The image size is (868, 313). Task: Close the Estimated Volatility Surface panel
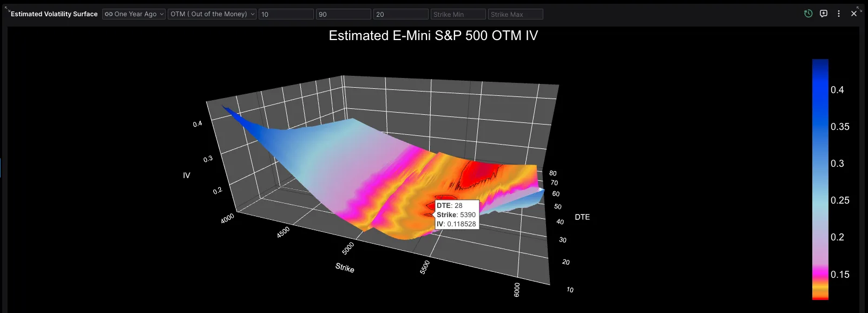[854, 14]
